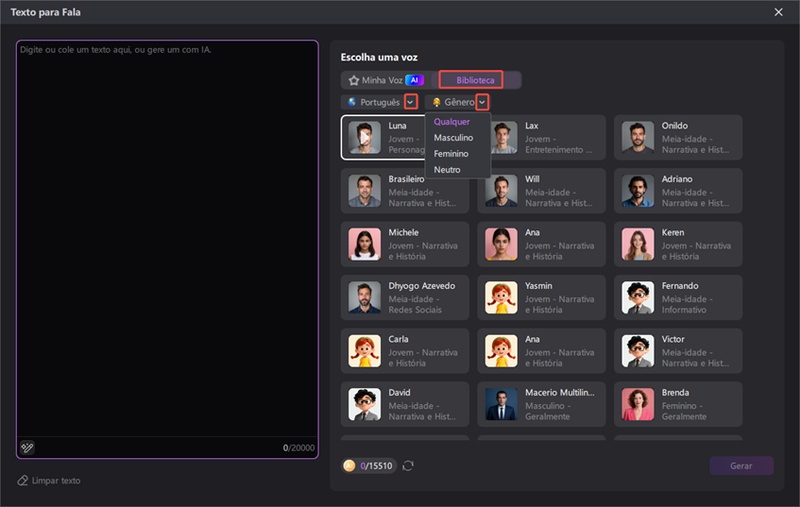The height and width of the screenshot is (507, 800).
Task: Click the refresh credits icon
Action: [408, 466]
